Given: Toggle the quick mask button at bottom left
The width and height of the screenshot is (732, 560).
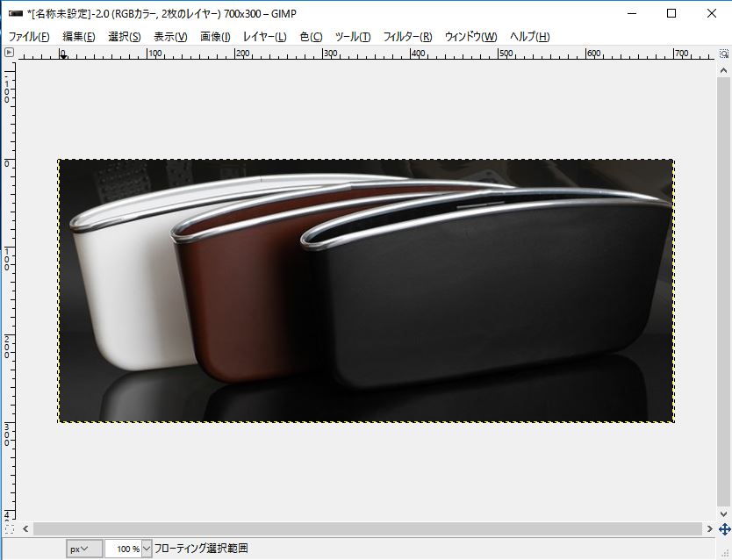Looking at the screenshot, I should pos(10,529).
